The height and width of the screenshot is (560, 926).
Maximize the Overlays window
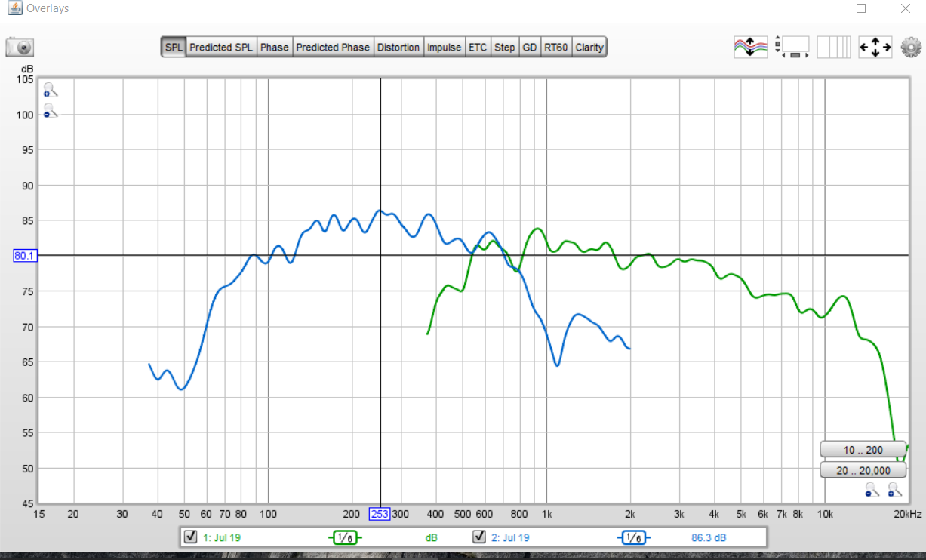tap(861, 8)
